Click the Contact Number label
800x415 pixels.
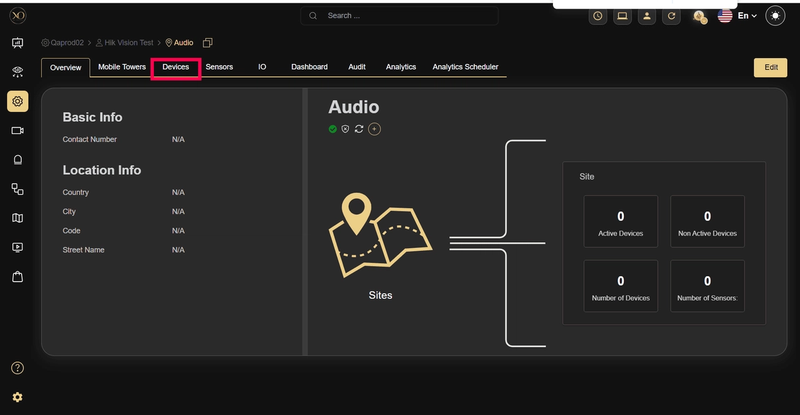90,139
